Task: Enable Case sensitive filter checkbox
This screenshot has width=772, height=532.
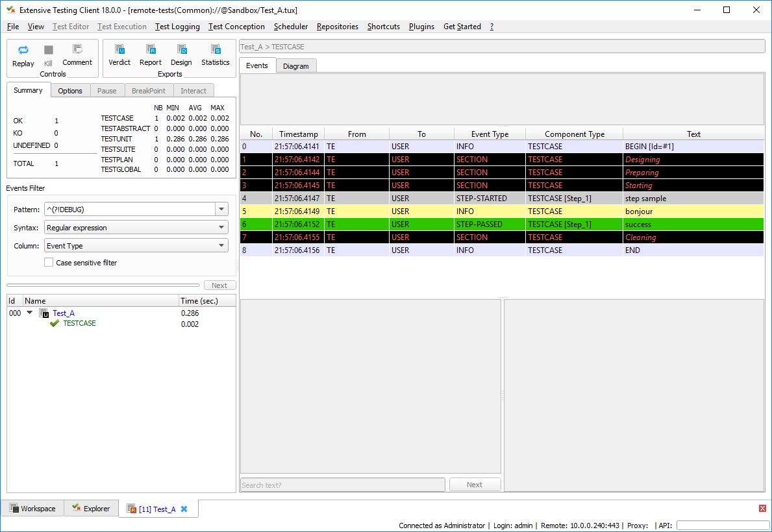Action: (49, 262)
